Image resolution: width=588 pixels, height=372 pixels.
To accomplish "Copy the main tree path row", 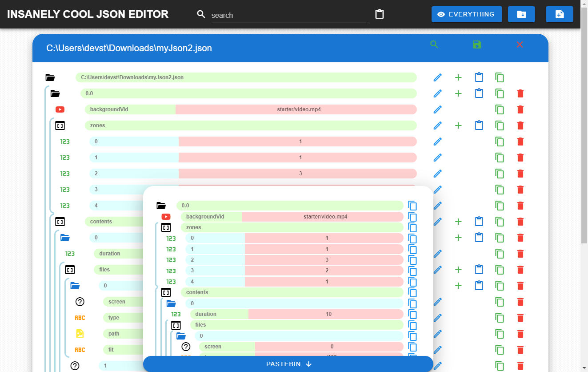I will 500,334.
